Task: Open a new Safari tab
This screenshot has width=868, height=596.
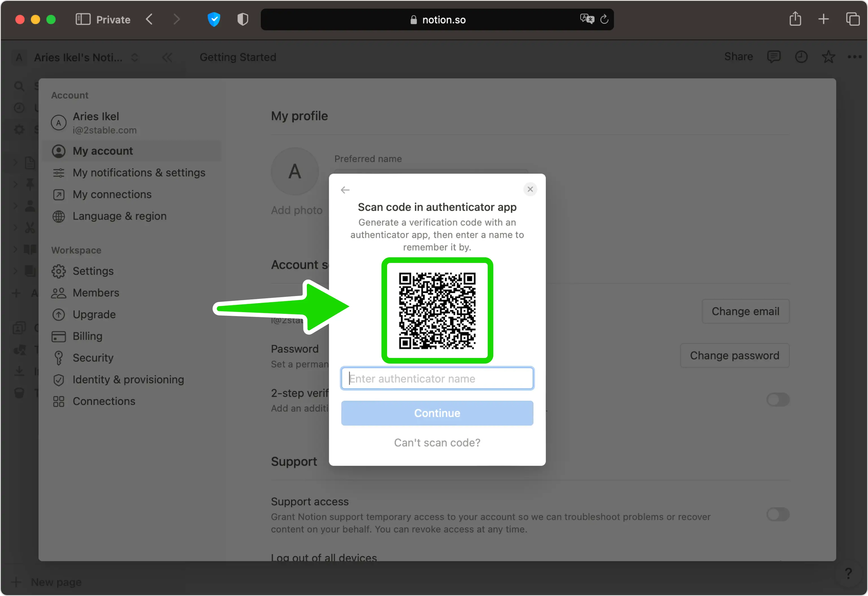Action: pyautogui.click(x=823, y=19)
